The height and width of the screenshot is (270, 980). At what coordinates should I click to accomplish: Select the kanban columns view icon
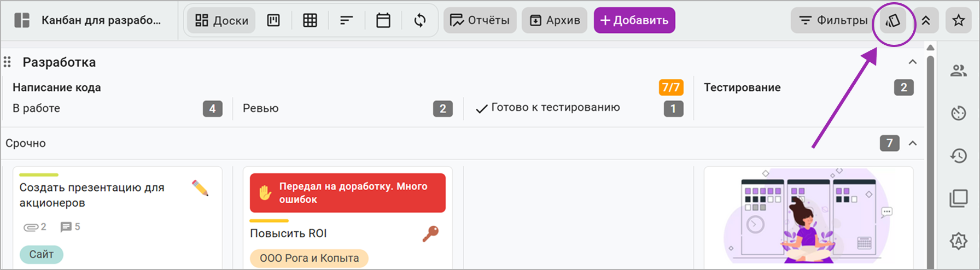[x=273, y=21]
